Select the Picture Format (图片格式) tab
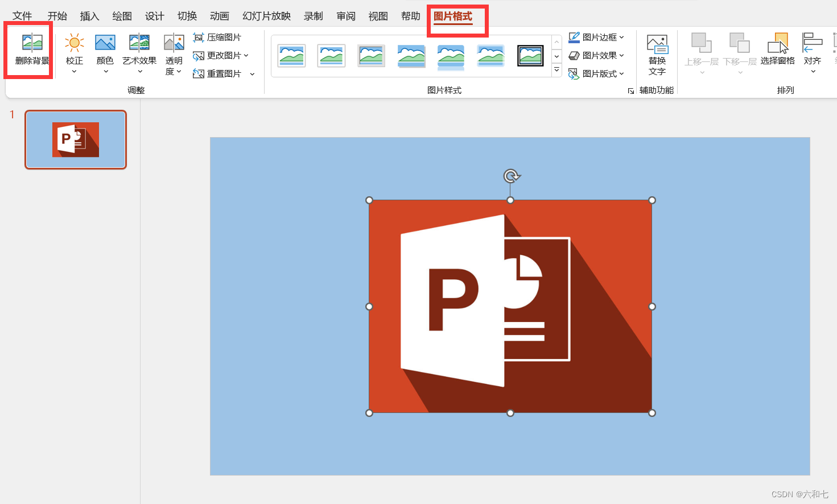Image resolution: width=837 pixels, height=504 pixels. tap(453, 16)
